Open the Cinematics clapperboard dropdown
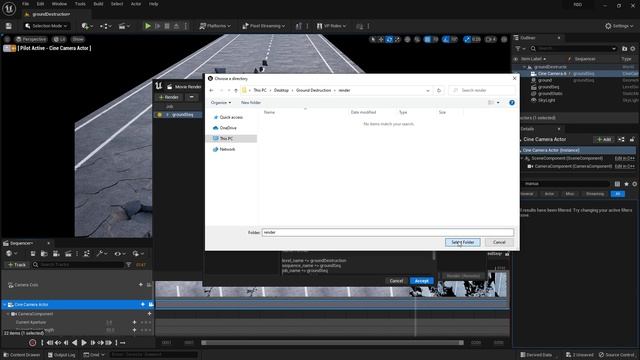The width and height of the screenshot is (640, 360). pos(124,26)
